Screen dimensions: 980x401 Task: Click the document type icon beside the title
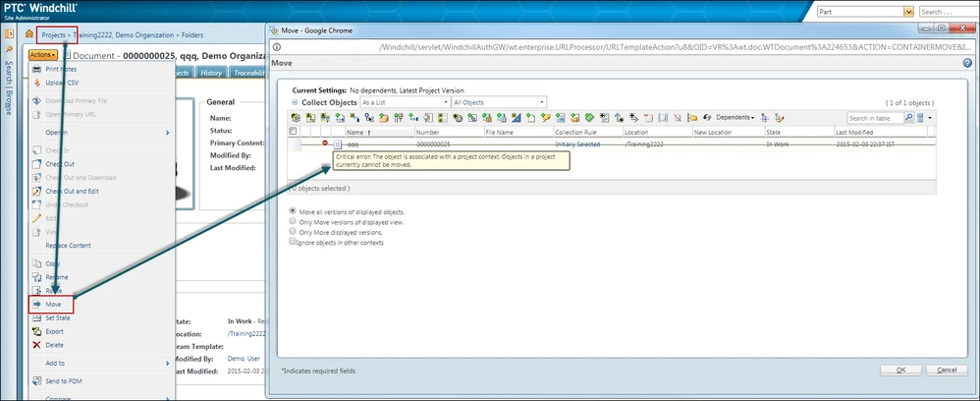tap(68, 54)
